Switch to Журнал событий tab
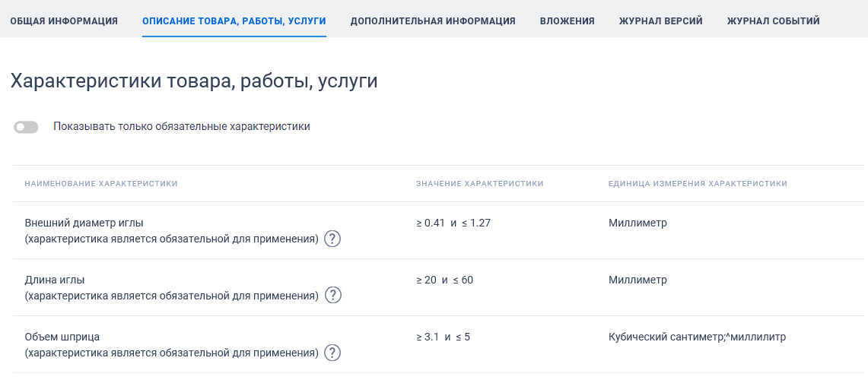Screen dimensions: 868x380 [x=774, y=21]
